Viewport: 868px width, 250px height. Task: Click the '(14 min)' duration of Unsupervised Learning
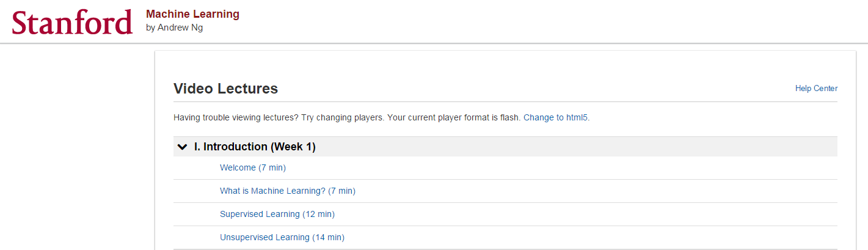(328, 237)
